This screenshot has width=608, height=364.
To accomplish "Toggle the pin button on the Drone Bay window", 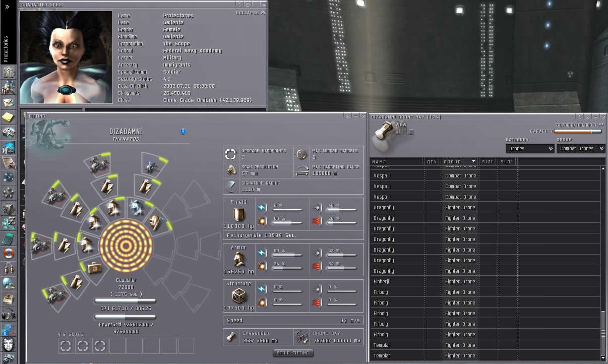I will [588, 117].
